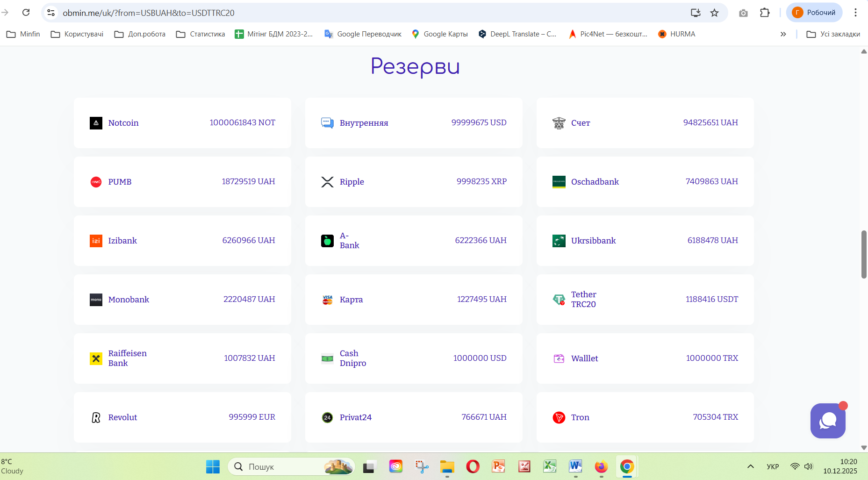Screen dimensions: 868x480
Task: Click the page vertical scrollbar thumb
Action: point(864,254)
